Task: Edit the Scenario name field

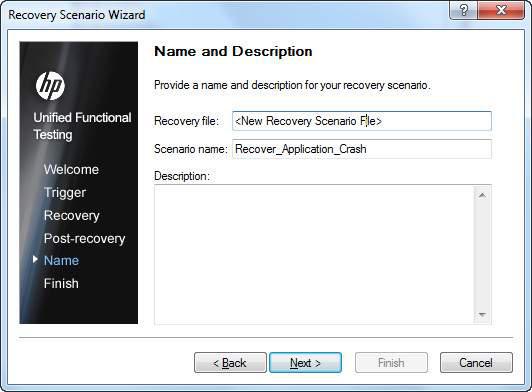Action: pyautogui.click(x=362, y=149)
